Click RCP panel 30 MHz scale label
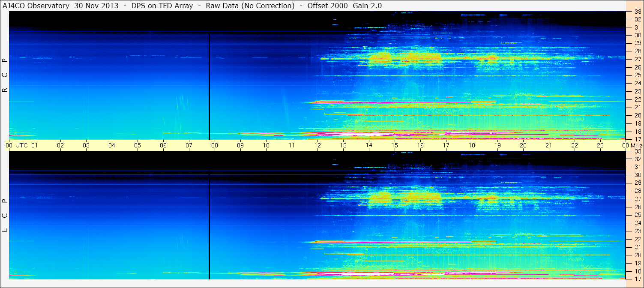Viewport: 644px width, 288px height. [638, 35]
